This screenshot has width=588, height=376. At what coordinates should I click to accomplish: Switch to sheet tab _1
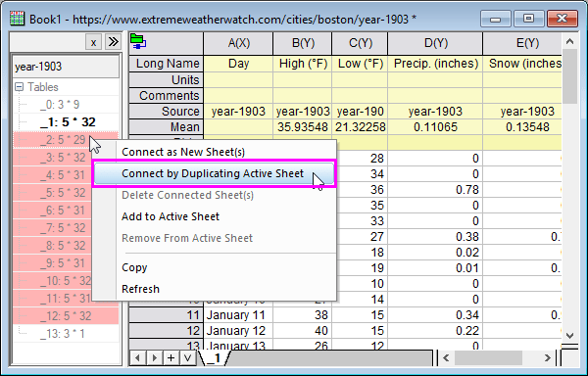click(x=214, y=358)
